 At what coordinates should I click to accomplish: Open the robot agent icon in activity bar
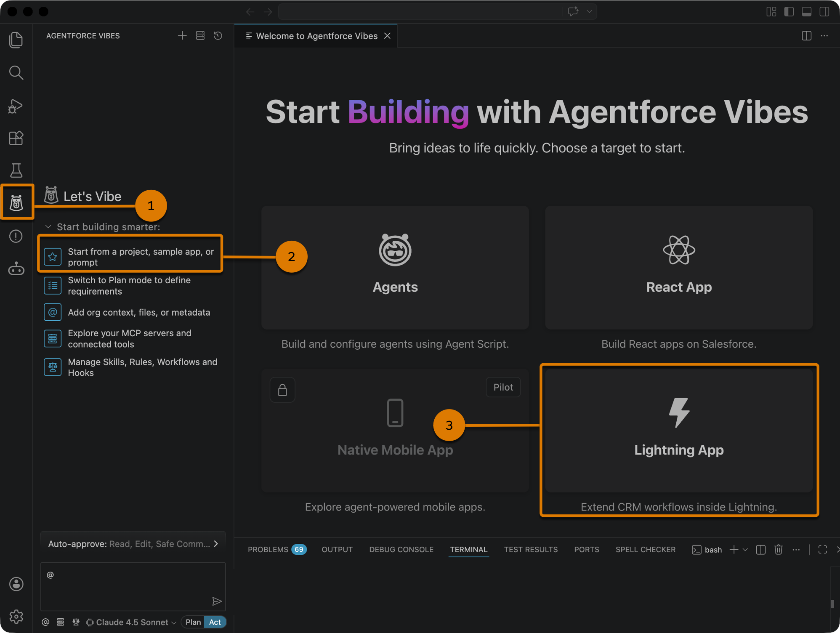coord(16,269)
